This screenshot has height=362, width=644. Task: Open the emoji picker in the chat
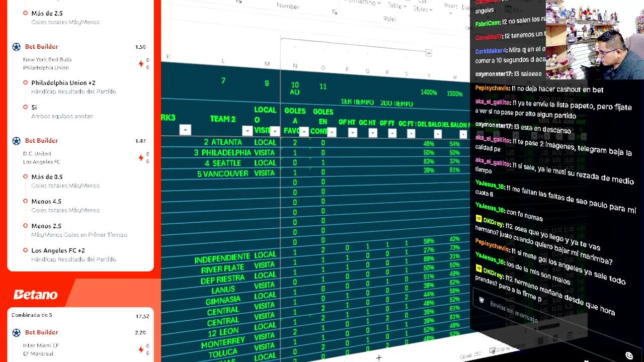click(629, 355)
